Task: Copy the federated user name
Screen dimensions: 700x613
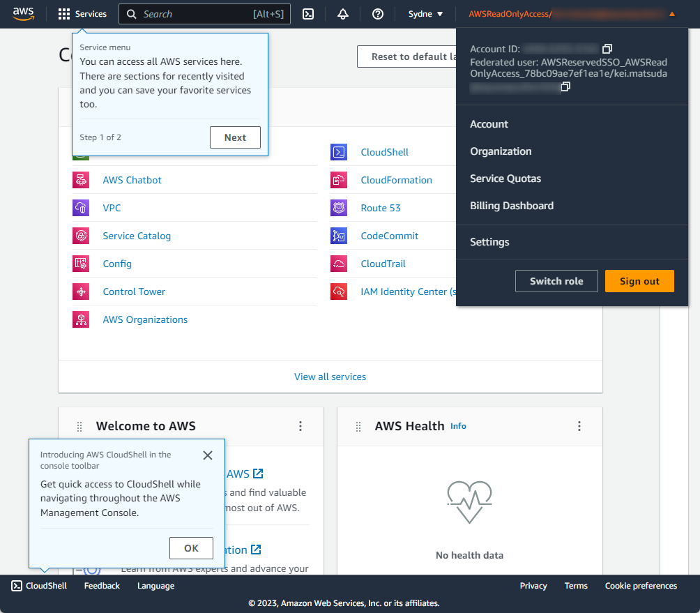Action: point(565,86)
